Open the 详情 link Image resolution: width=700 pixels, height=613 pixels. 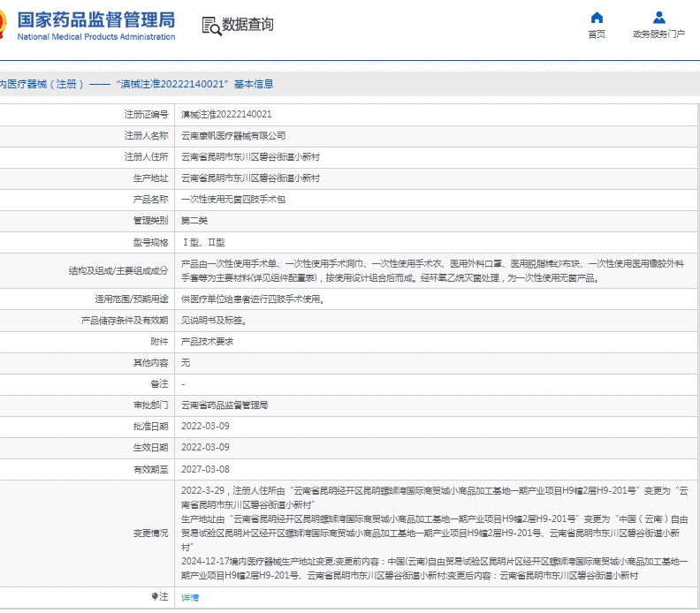(190, 597)
